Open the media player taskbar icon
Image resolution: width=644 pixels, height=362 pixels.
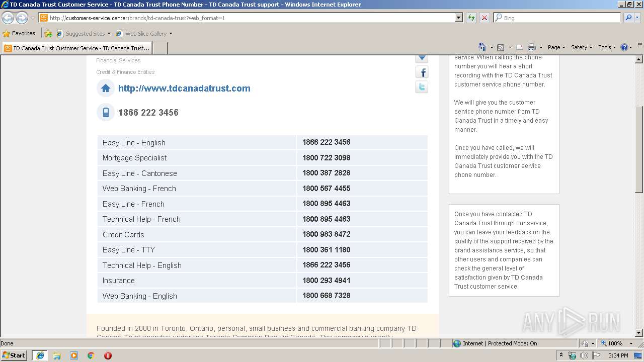74,355
